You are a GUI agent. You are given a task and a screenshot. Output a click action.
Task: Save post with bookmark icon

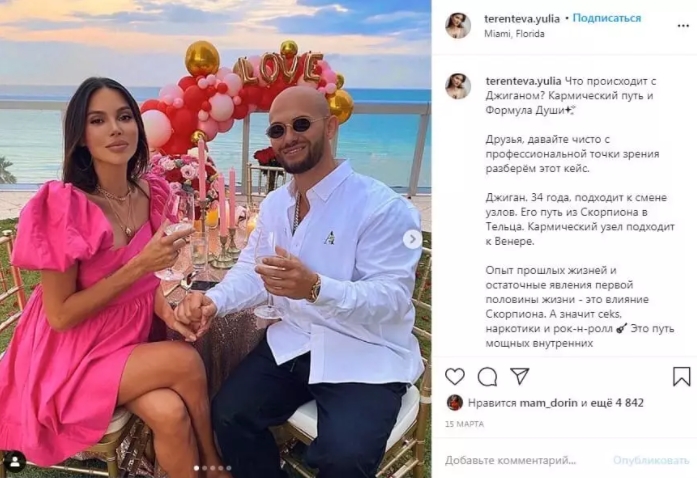[x=681, y=377]
